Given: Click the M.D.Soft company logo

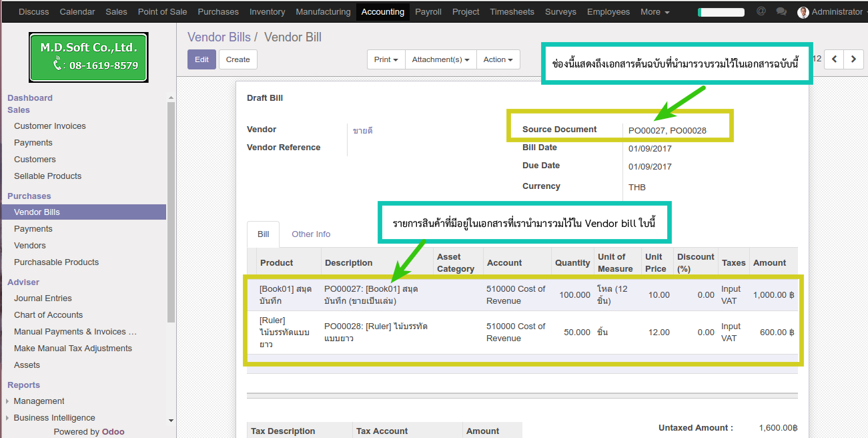Looking at the screenshot, I should 88,57.
